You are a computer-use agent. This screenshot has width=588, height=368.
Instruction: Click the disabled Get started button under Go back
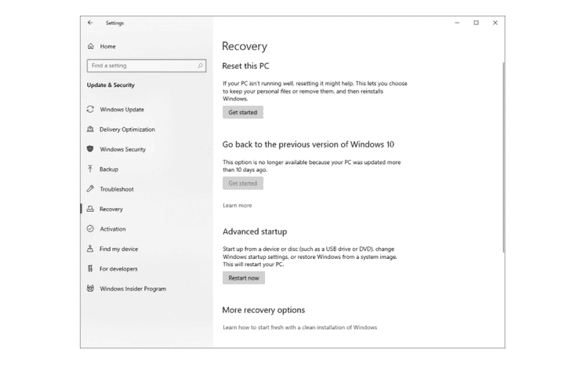[x=243, y=184]
